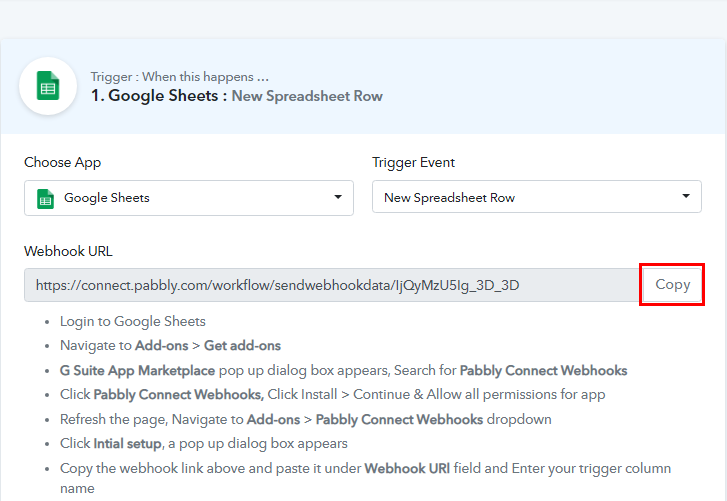Click inside the Webhook URL text field

click(x=330, y=285)
